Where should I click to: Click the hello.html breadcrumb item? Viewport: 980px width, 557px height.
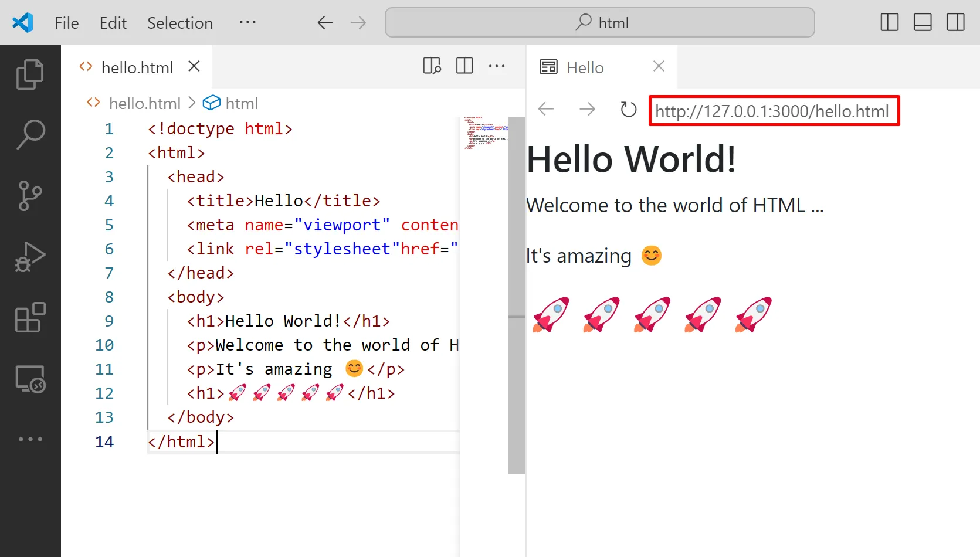(x=144, y=104)
